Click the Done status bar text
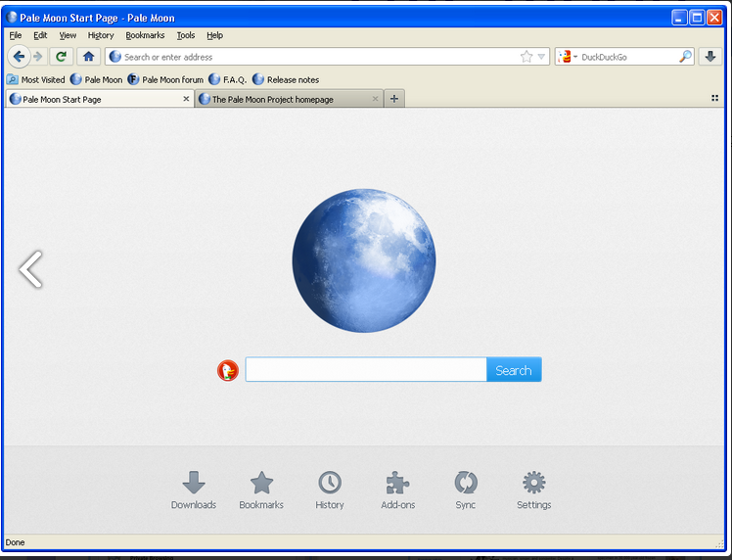Image resolution: width=732 pixels, height=560 pixels. tap(15, 542)
